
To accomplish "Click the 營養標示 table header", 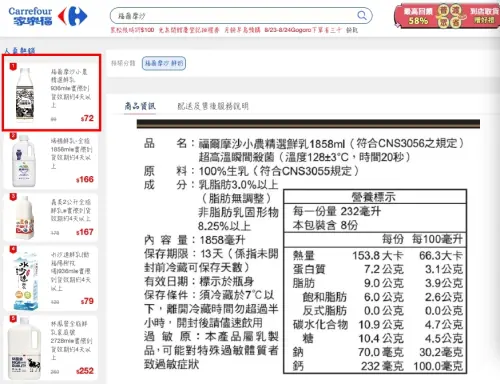I will (375, 197).
